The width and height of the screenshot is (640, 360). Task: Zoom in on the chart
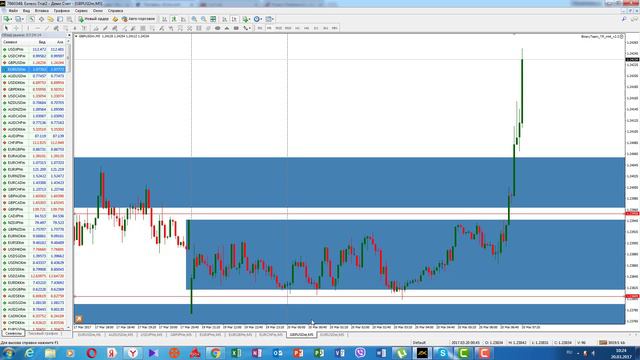click(194, 19)
